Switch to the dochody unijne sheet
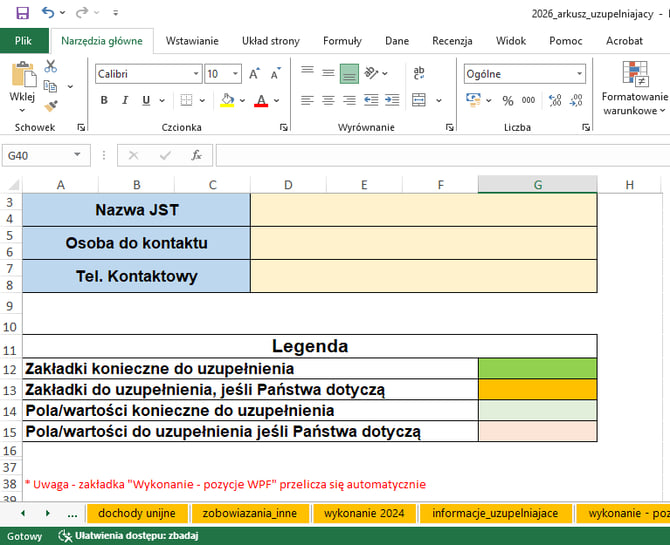The width and height of the screenshot is (670, 545). click(138, 513)
